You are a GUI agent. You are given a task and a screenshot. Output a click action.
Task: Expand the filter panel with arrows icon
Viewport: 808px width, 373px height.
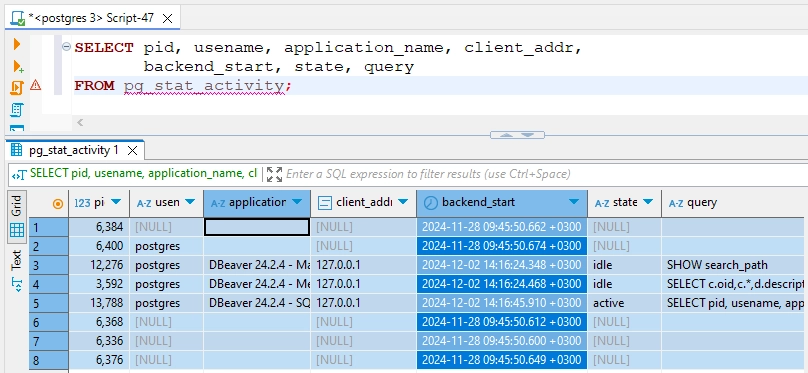pos(274,174)
